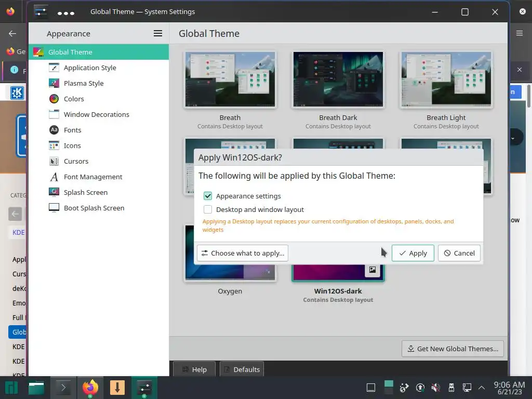The height and width of the screenshot is (399, 532).
Task: Click System Settings taskbar entry
Action: click(144, 388)
